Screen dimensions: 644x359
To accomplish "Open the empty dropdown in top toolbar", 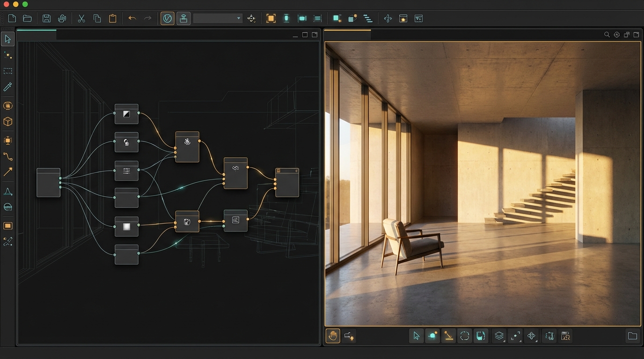I will (x=218, y=19).
